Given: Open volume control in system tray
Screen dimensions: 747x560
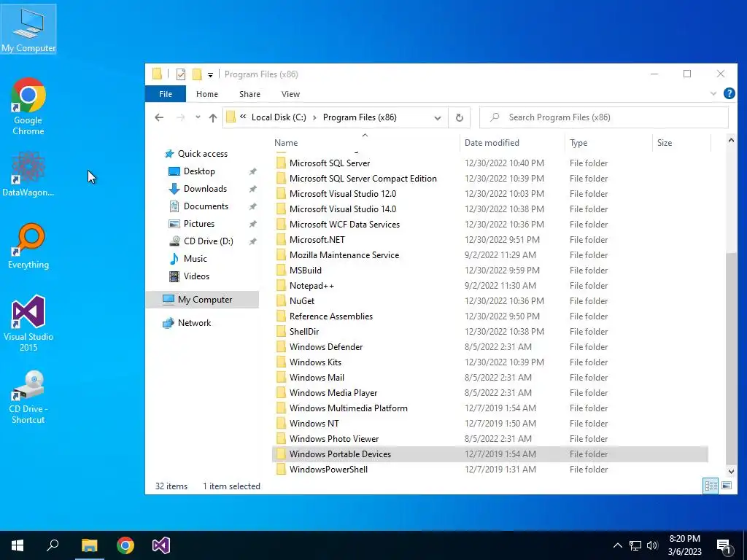Looking at the screenshot, I should click(x=653, y=545).
